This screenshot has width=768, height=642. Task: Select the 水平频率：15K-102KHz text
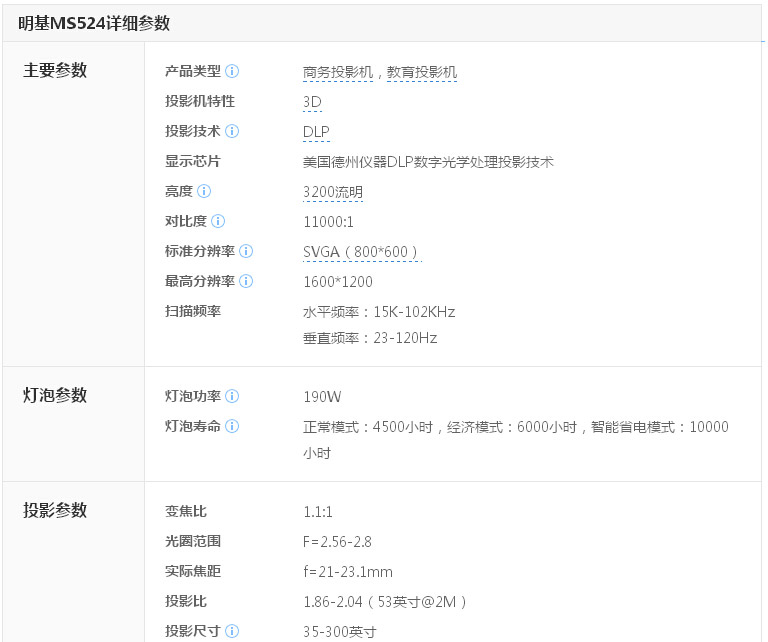click(x=379, y=312)
